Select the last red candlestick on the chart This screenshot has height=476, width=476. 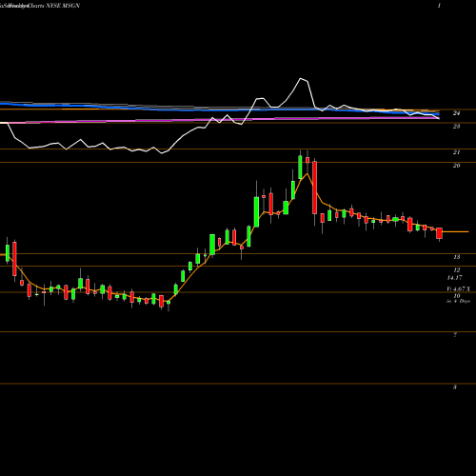(439, 233)
